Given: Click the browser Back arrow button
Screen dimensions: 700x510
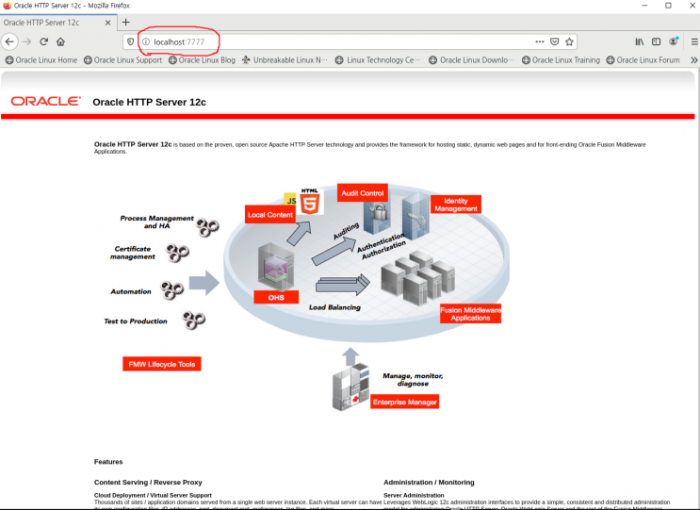Looking at the screenshot, I should (10, 42).
